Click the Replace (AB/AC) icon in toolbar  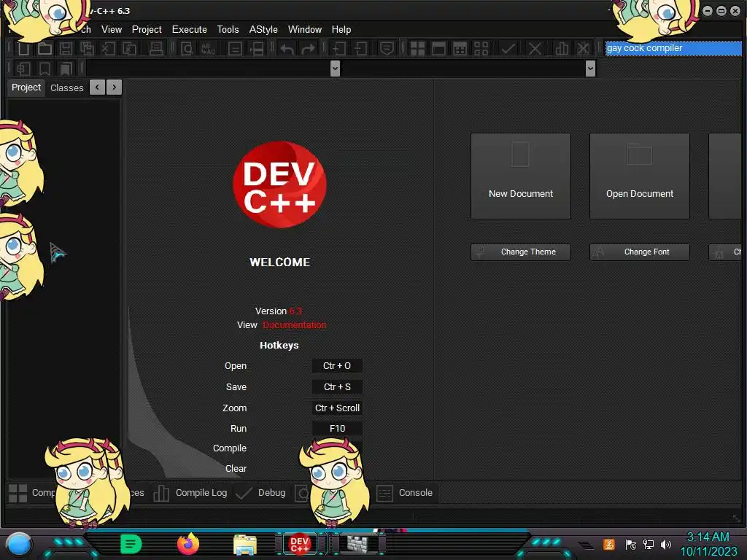tap(208, 49)
